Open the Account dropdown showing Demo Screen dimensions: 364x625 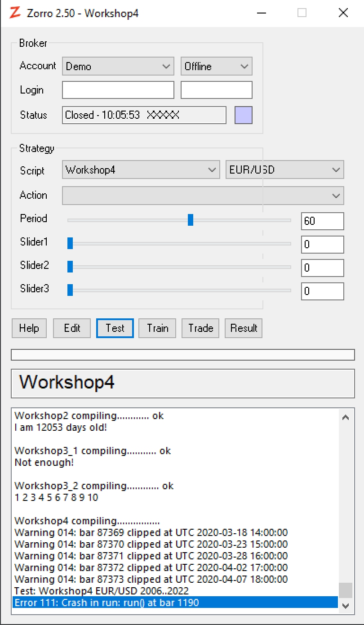point(118,67)
